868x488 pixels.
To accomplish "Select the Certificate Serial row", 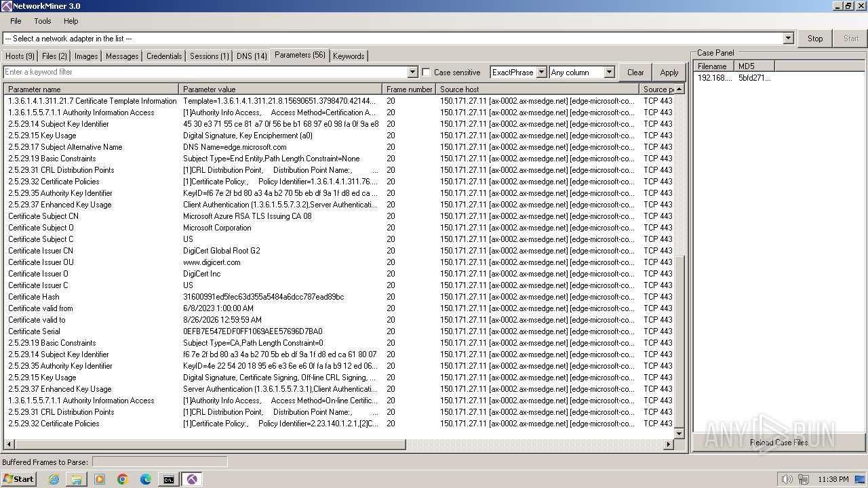I will click(x=339, y=331).
